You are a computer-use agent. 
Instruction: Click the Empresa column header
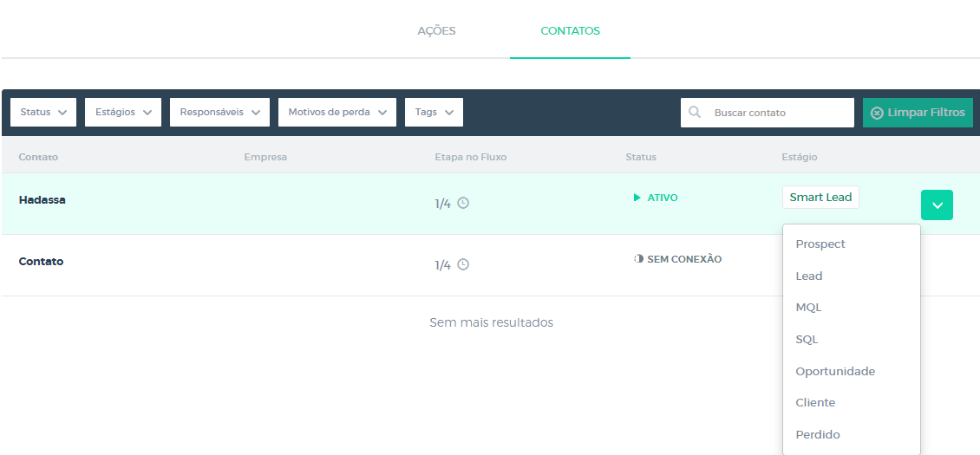coord(265,157)
